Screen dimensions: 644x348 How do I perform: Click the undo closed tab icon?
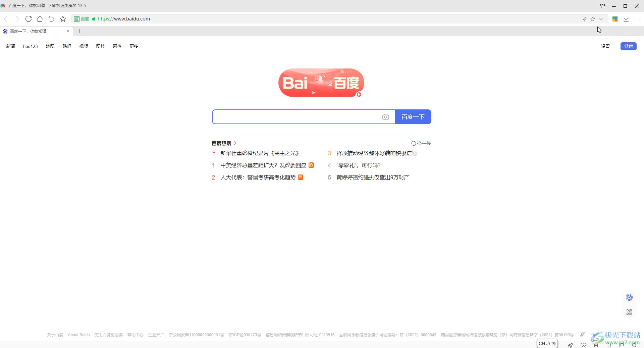[51, 19]
